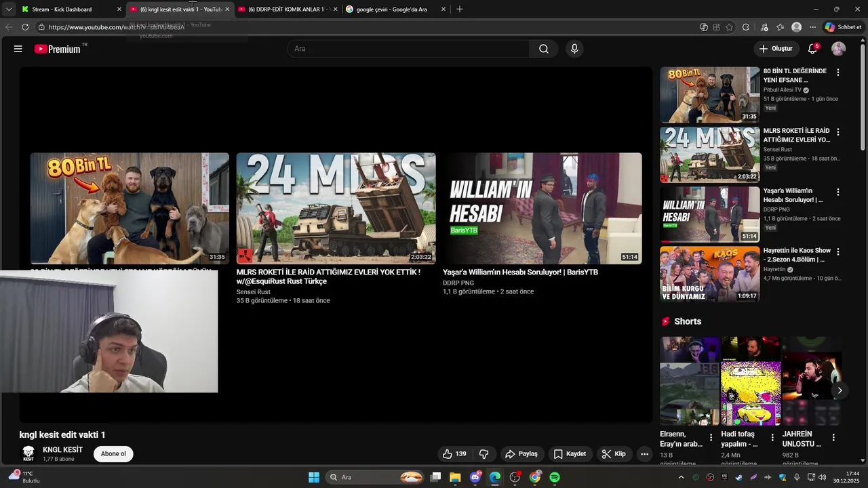Viewport: 868px width, 488px height.
Task: Open the 80 Bin TL end-screen thumbnail
Action: click(x=130, y=208)
